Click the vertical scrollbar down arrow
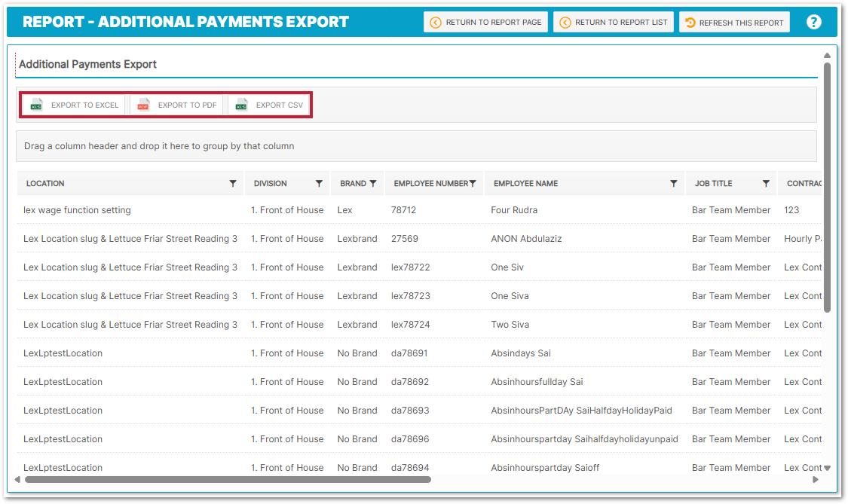The height and width of the screenshot is (504, 848). (x=827, y=468)
